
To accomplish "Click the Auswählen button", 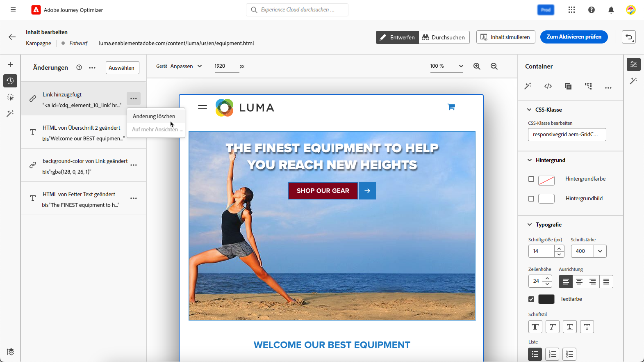I will 122,68.
